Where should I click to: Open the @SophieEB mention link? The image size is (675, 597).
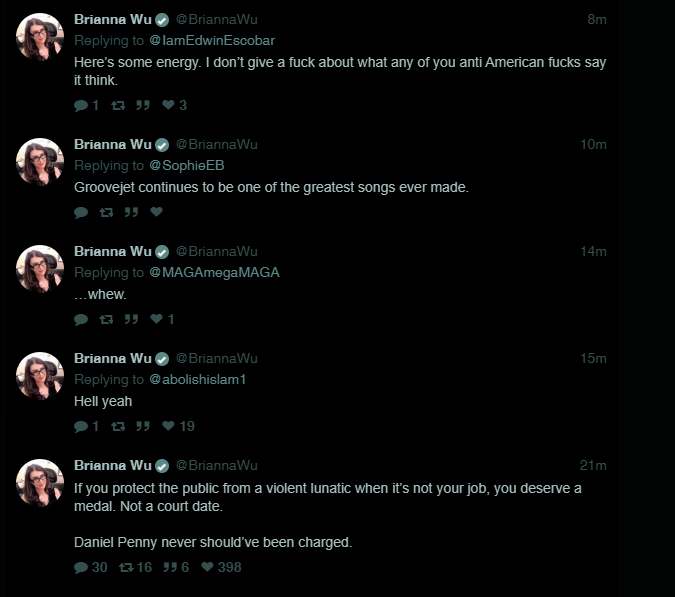coord(187,166)
